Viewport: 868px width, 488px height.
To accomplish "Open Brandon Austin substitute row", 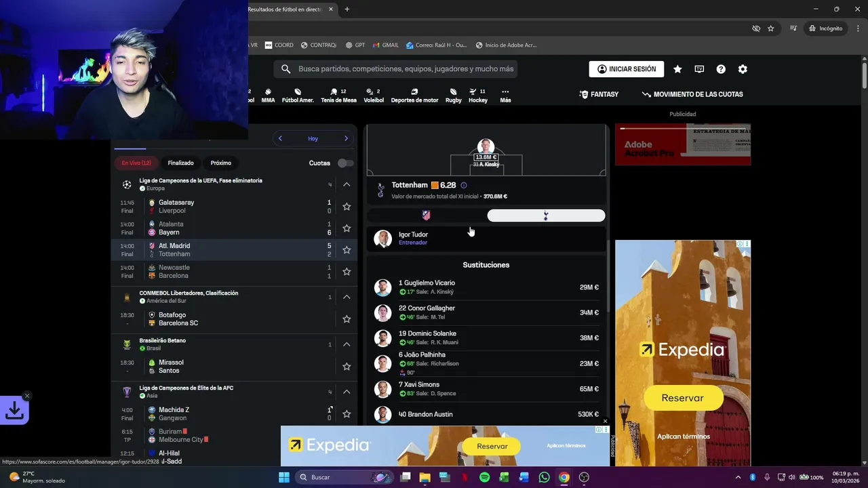I will 486,414.
